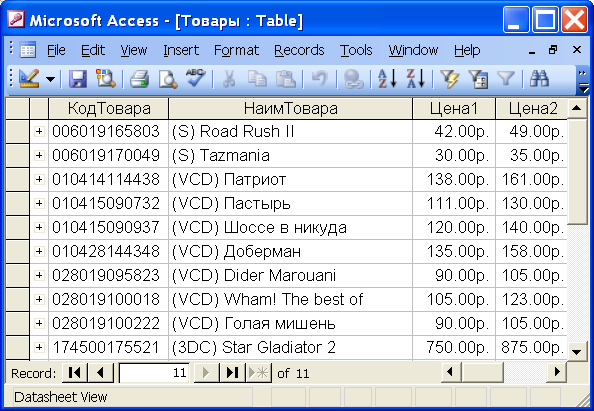Click the Print icon
The width and height of the screenshot is (594, 411).
point(139,79)
